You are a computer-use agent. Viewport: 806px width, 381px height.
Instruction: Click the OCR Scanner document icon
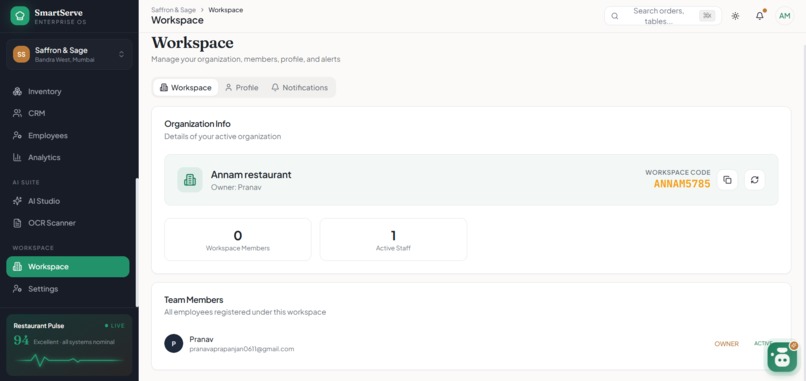[17, 223]
